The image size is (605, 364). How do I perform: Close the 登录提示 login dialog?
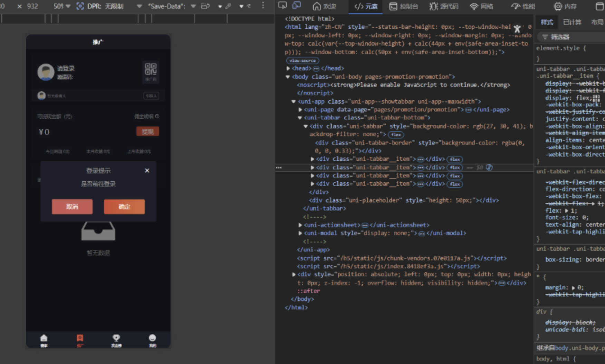(x=147, y=171)
